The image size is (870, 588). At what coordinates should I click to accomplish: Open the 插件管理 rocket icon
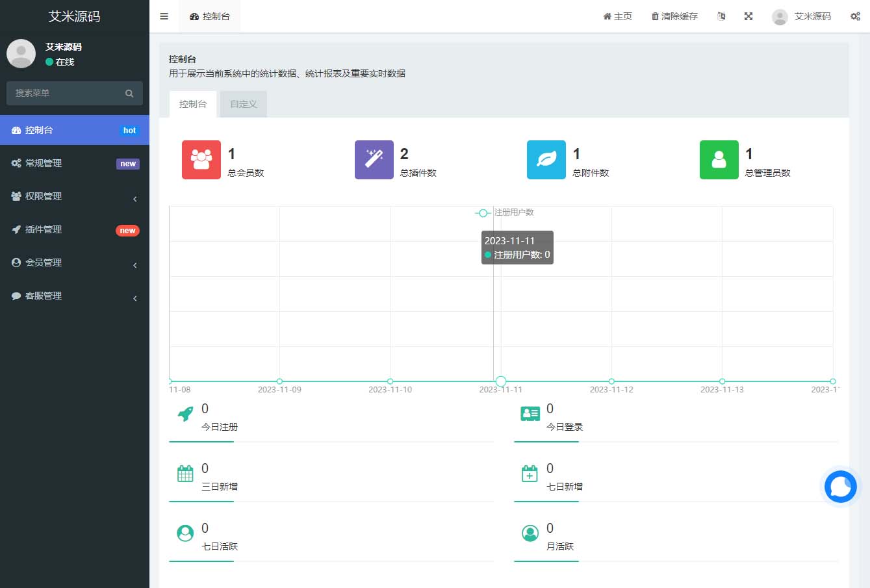click(18, 229)
